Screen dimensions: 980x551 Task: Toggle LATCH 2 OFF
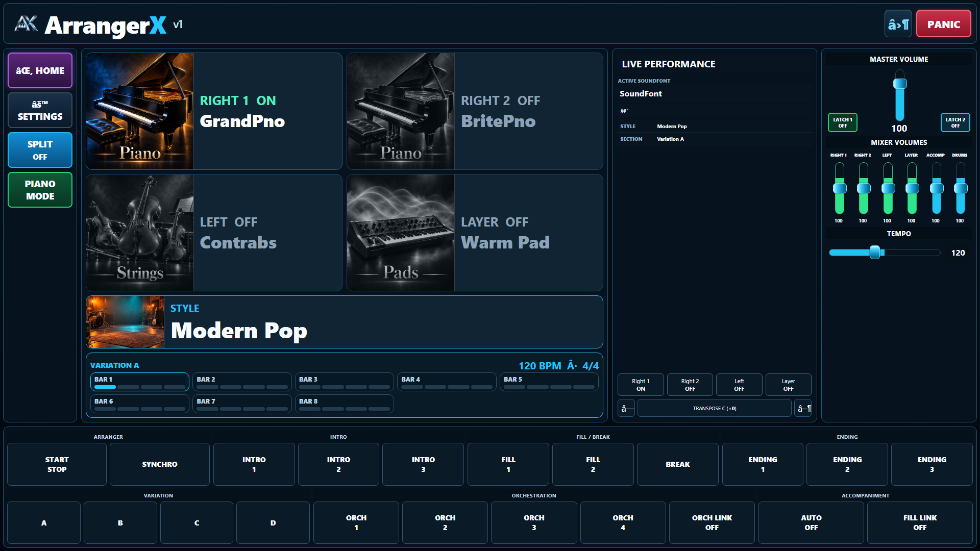[955, 122]
